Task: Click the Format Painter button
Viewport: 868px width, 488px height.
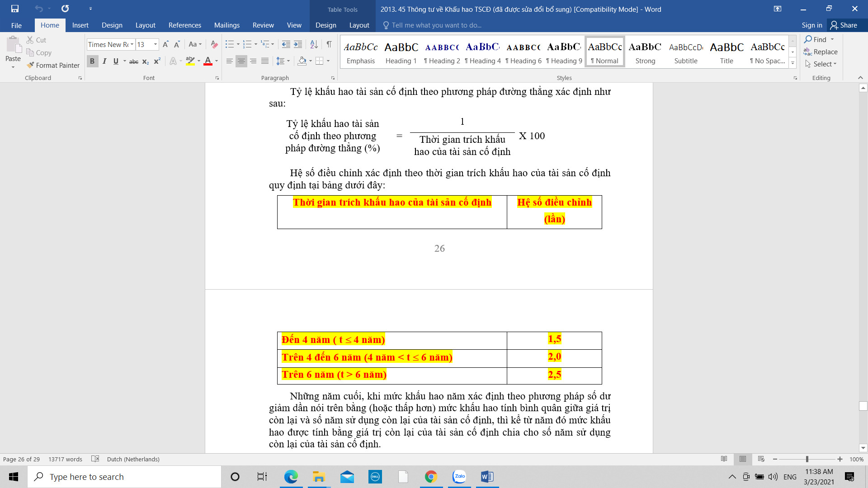Action: click(x=53, y=66)
